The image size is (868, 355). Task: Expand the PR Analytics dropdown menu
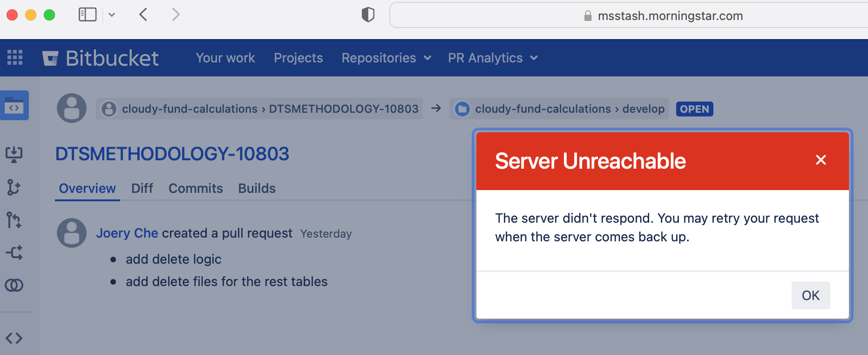pyautogui.click(x=493, y=58)
